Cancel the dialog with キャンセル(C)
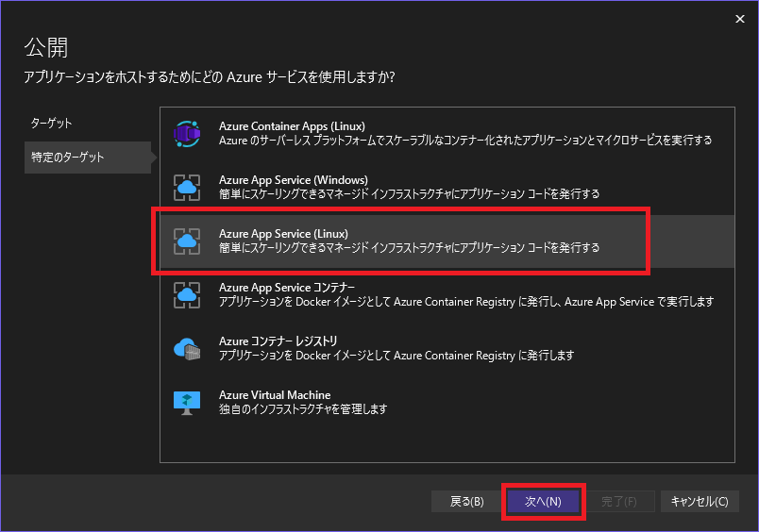 point(700,502)
